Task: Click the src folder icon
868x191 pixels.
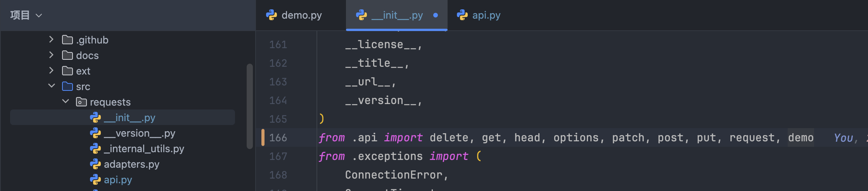Action: coord(67,87)
